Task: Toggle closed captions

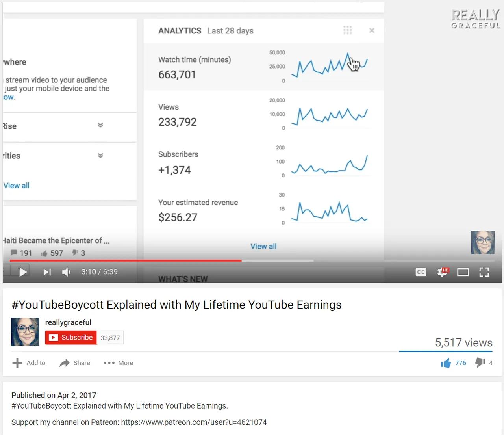Action: [x=421, y=272]
